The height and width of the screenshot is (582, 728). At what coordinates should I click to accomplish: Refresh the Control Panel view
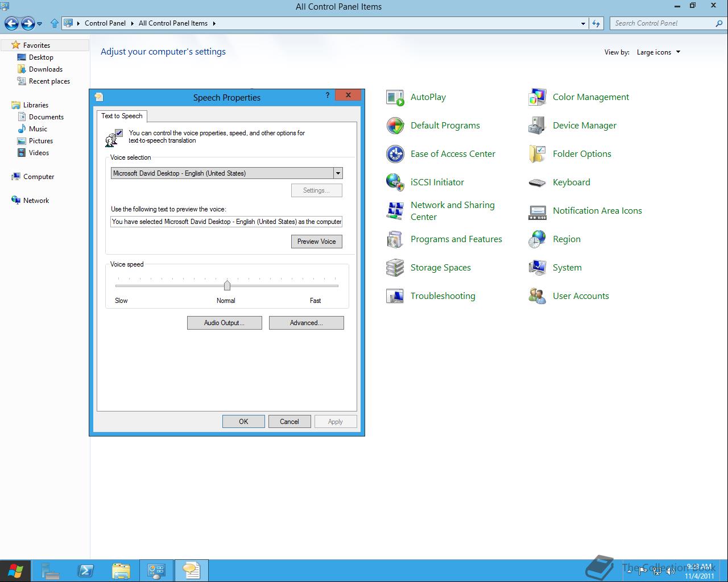596,23
